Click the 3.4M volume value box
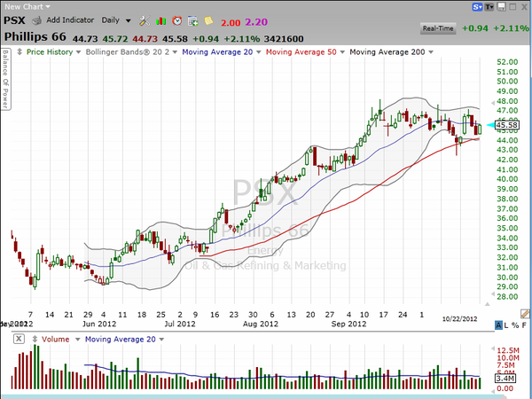The height and width of the screenshot is (399, 532). tap(505, 379)
